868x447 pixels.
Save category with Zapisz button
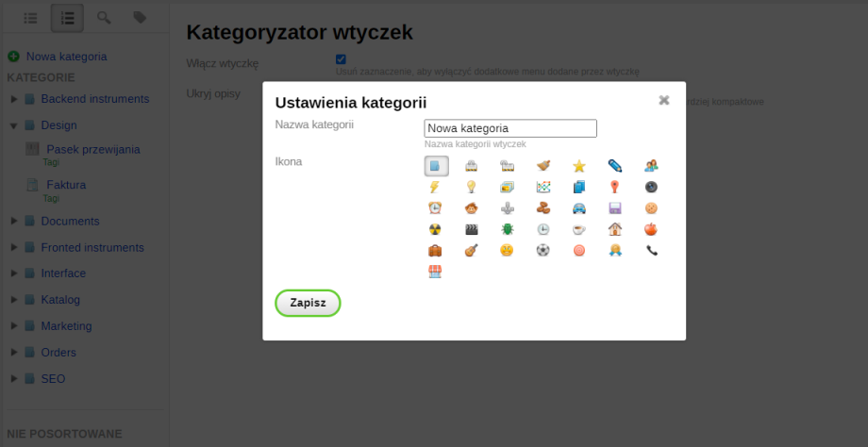tap(308, 303)
